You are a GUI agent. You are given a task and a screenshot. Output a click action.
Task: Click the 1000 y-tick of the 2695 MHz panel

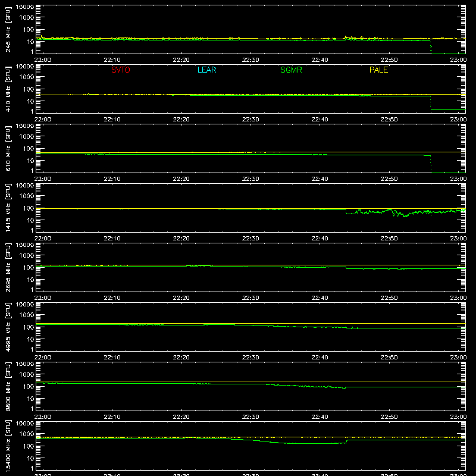[x=27, y=256]
